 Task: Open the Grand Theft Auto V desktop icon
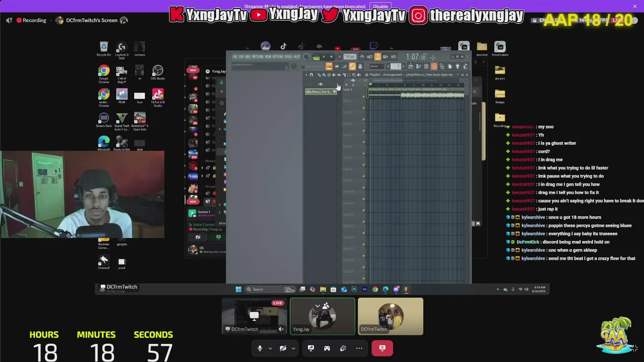pyautogui.click(x=122, y=122)
